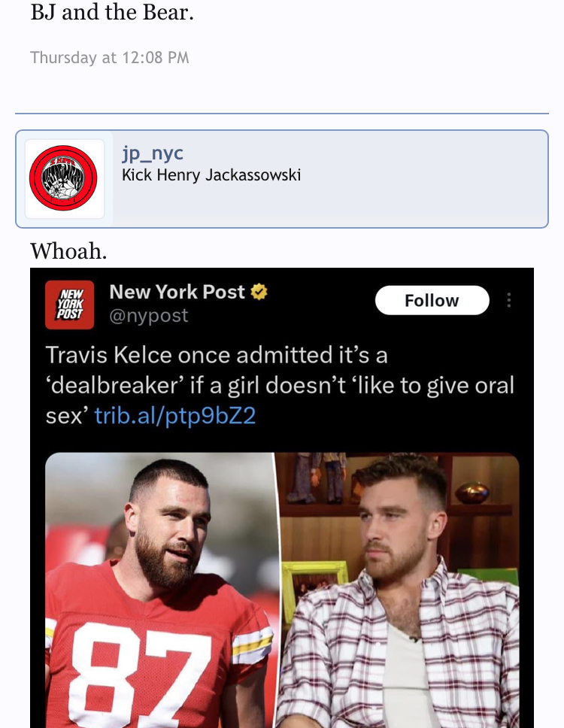This screenshot has height=728, width=564.
Task: Click the 'Whoah.' post text
Action: [x=68, y=251]
